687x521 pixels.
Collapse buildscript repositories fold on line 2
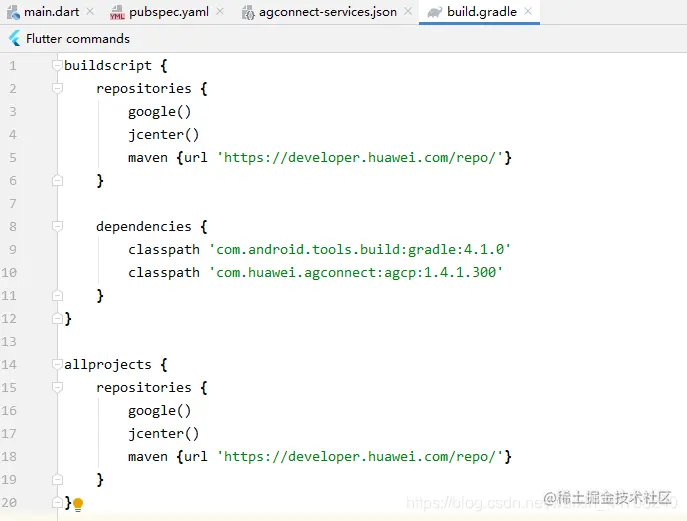(57, 89)
